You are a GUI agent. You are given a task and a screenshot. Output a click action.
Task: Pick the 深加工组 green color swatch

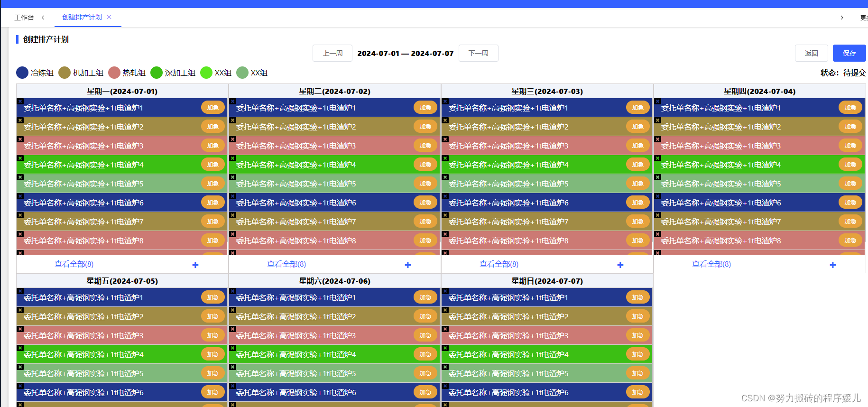tap(157, 73)
